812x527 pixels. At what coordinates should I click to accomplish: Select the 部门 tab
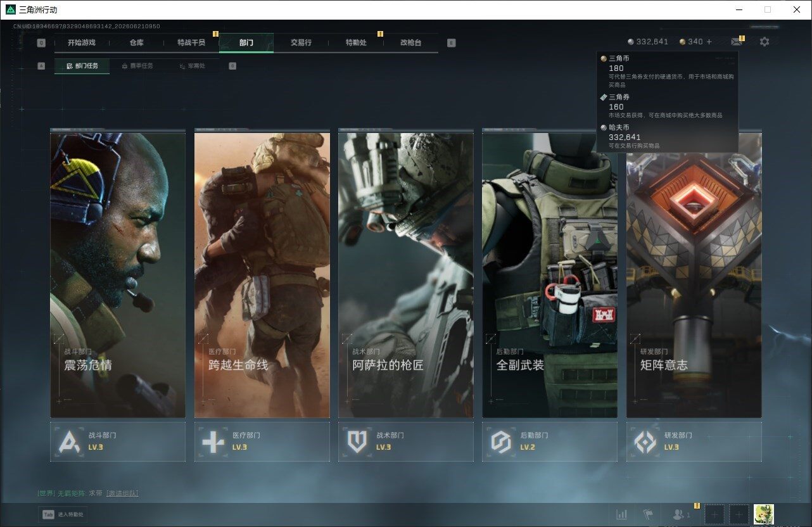coord(246,42)
